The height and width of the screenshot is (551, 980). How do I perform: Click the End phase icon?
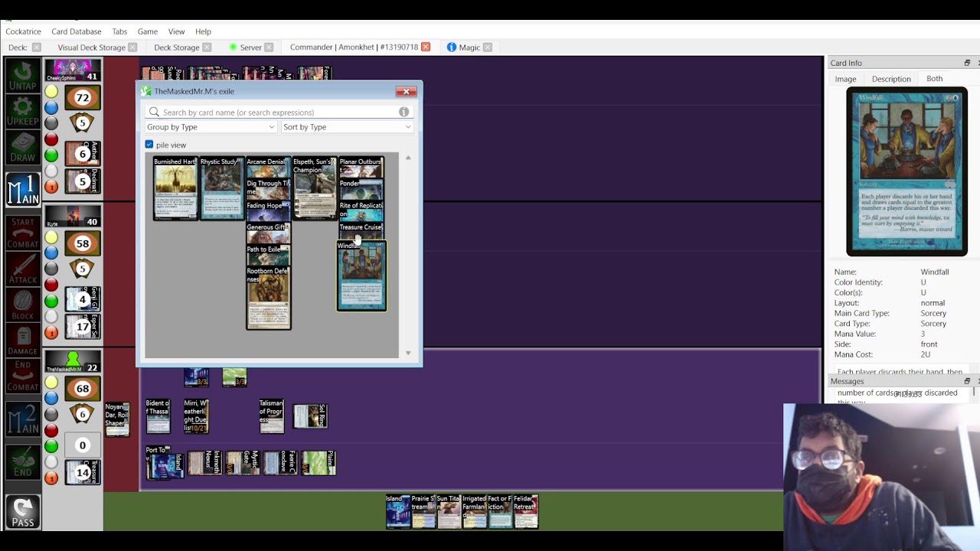pos(23,461)
